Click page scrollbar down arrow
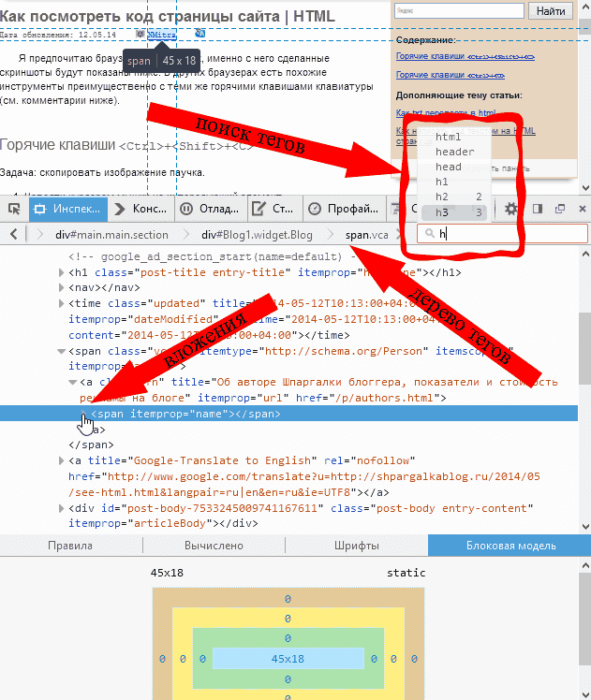591x700 pixels. pyautogui.click(x=584, y=188)
